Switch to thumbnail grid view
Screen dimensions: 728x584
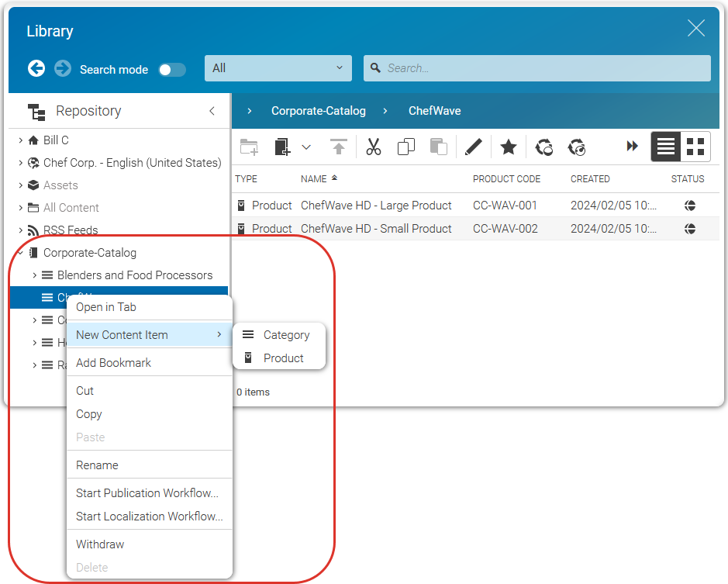point(696,147)
